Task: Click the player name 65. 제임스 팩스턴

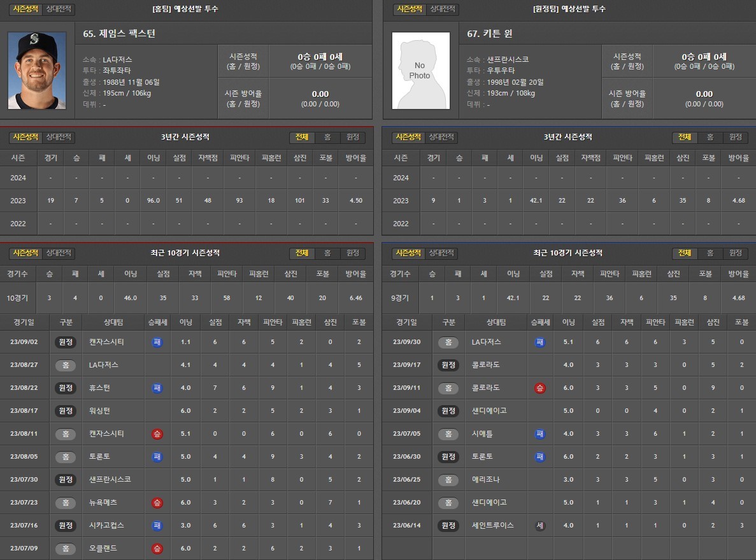Action: 119,33
